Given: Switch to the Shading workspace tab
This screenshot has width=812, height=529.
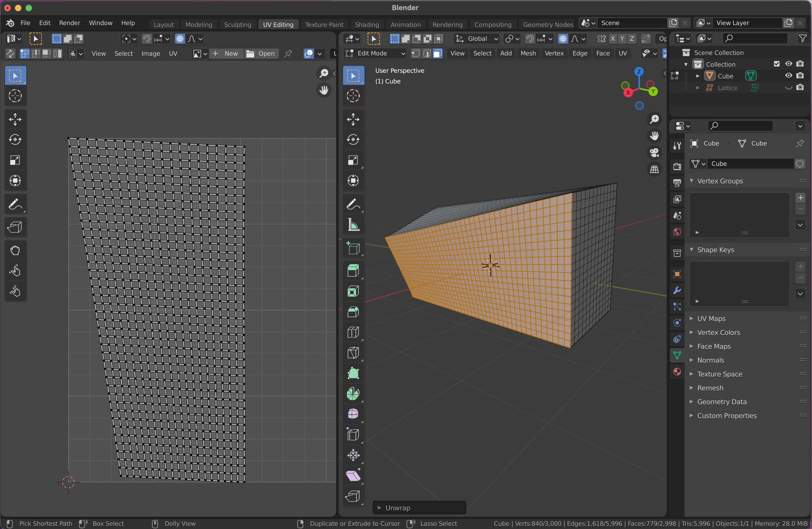Looking at the screenshot, I should 367,25.
